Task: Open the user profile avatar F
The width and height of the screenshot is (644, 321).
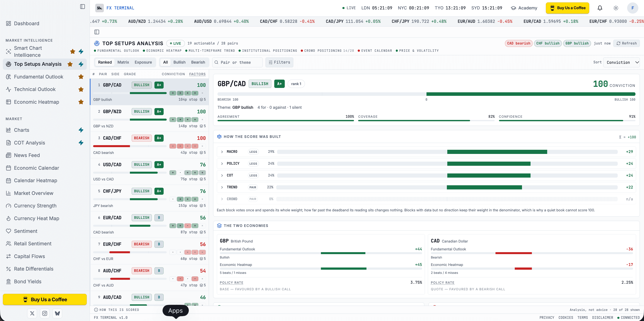Action: pyautogui.click(x=633, y=8)
